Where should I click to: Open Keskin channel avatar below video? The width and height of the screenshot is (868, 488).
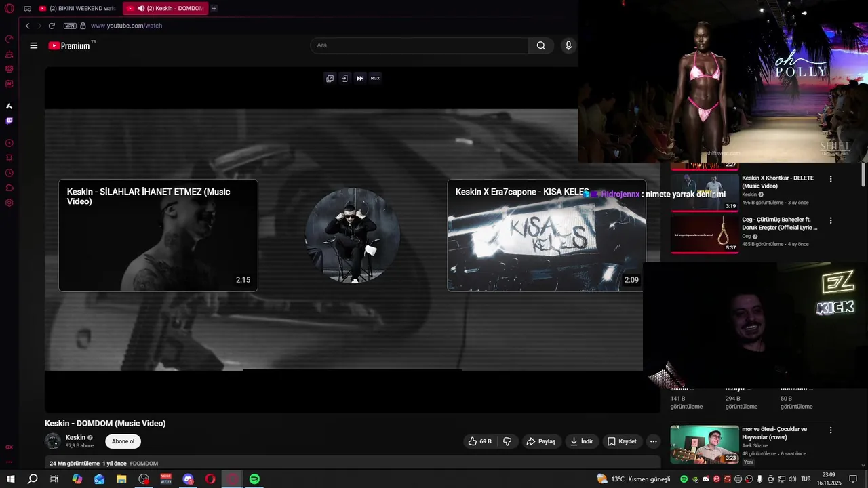click(x=53, y=441)
